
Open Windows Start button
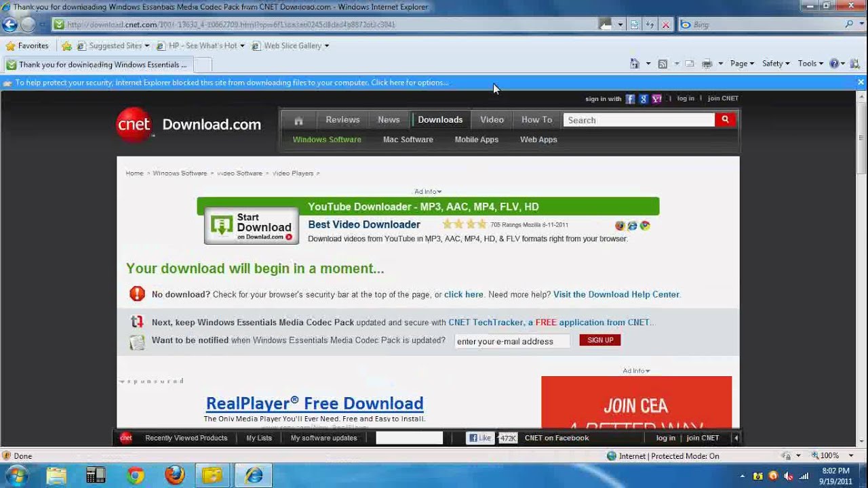click(x=15, y=476)
